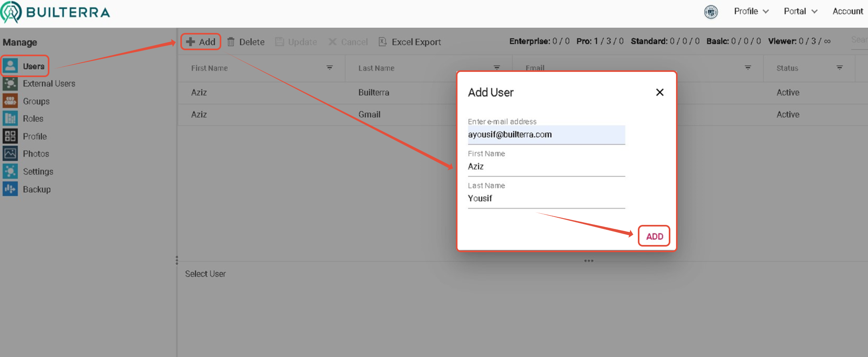Image resolution: width=868 pixels, height=357 pixels.
Task: Expand the Portal dropdown in header
Action: click(x=801, y=11)
